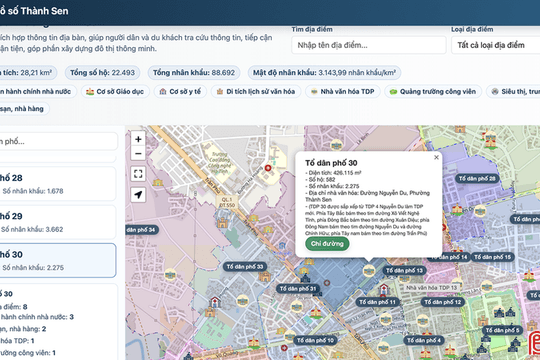
Task: Click the locate-me arrow icon
Action: [x=138, y=195]
